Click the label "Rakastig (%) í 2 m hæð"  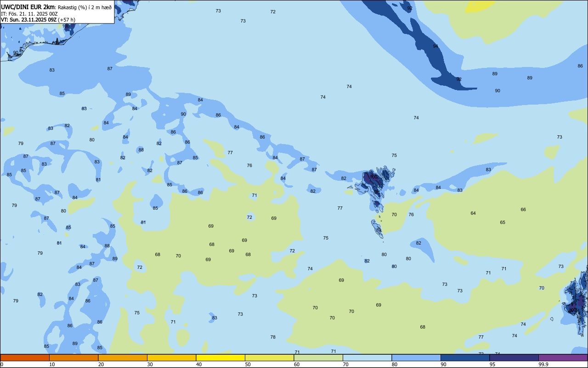tap(85, 7)
